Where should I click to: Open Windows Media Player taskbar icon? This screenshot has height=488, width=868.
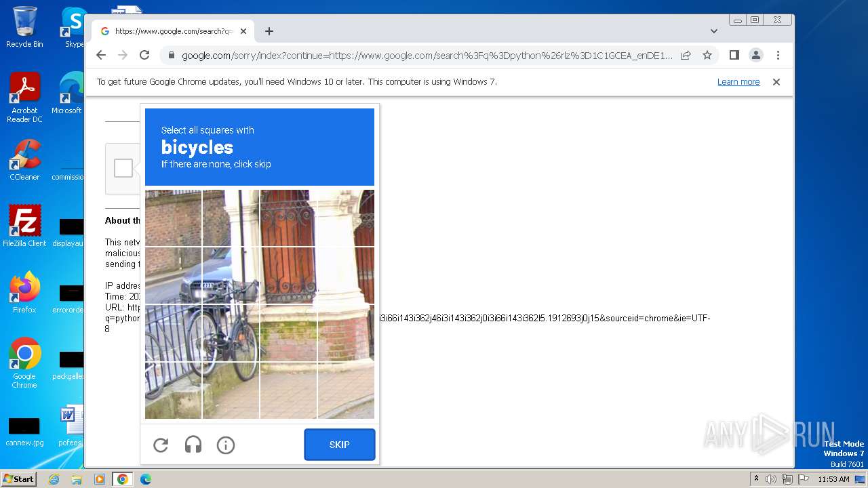point(100,479)
